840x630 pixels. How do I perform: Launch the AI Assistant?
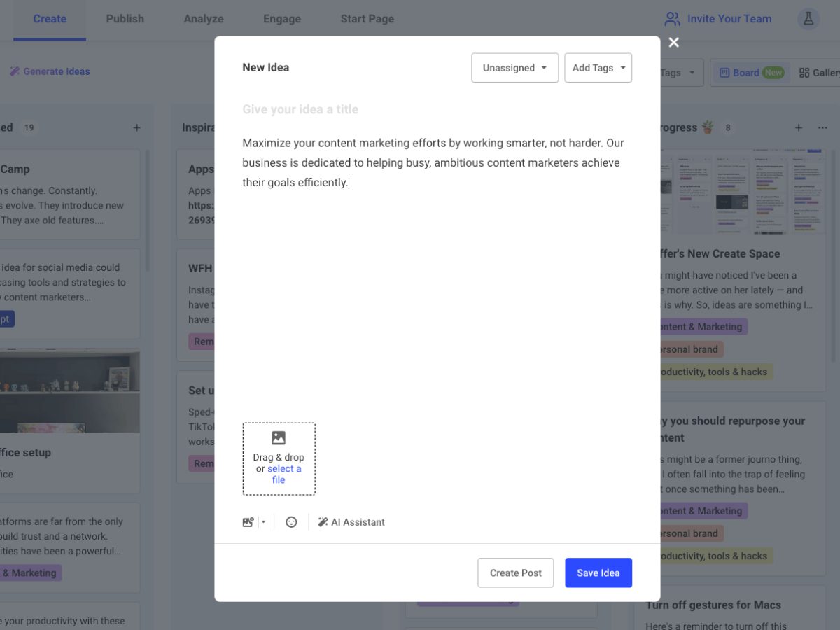[x=351, y=521]
